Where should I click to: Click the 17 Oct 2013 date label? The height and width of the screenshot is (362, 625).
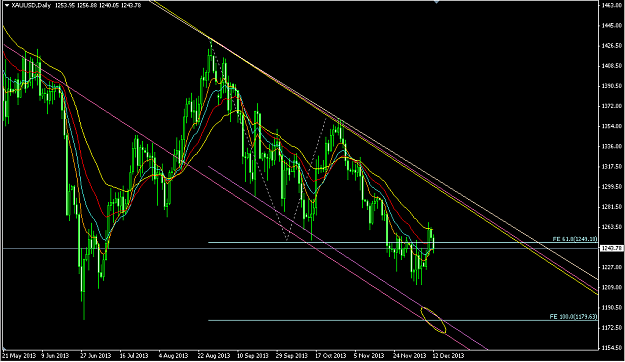(x=331, y=356)
